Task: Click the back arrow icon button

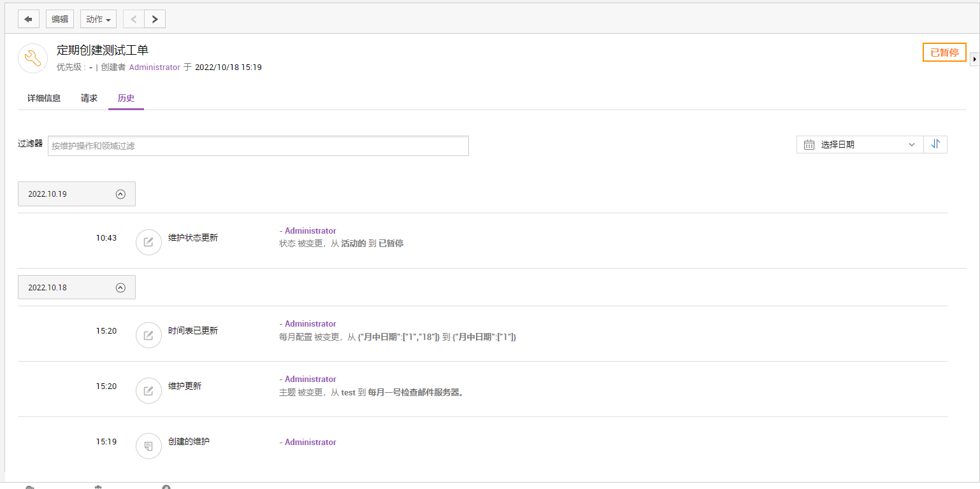Action: [x=28, y=19]
